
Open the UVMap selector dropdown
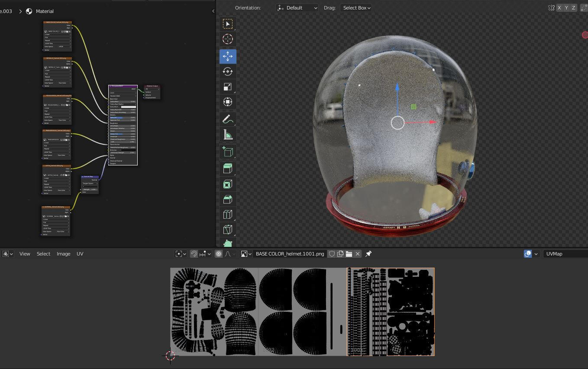[565, 254]
